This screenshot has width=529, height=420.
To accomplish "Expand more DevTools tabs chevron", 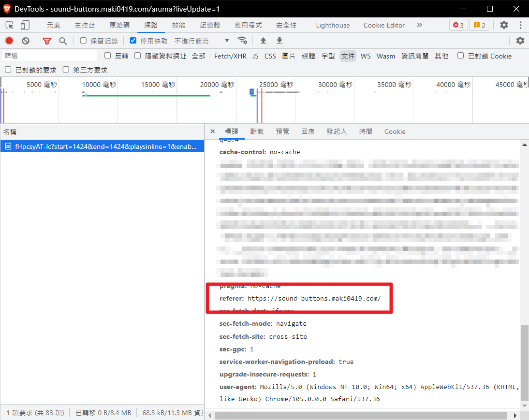I will 419,25.
